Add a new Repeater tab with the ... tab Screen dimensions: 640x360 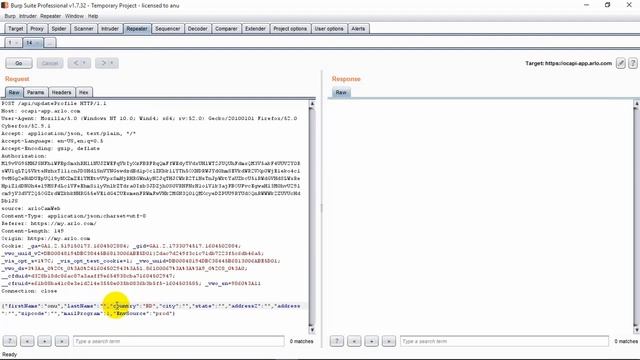pyautogui.click(x=50, y=42)
